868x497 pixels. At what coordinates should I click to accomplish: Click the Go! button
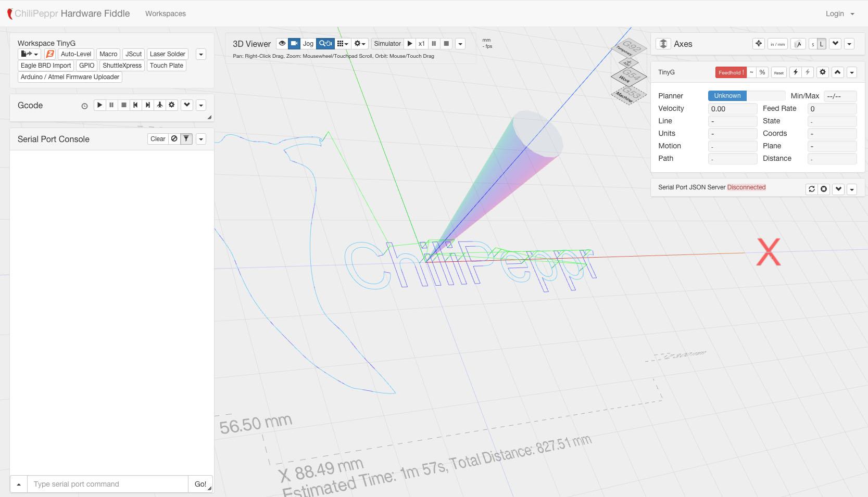coord(200,484)
